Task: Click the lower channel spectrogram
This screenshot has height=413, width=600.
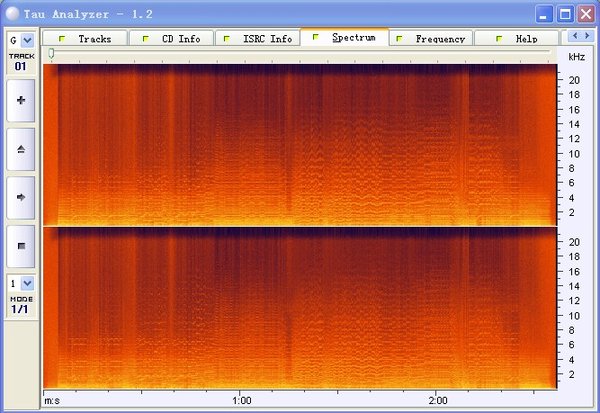Action: coord(300,308)
